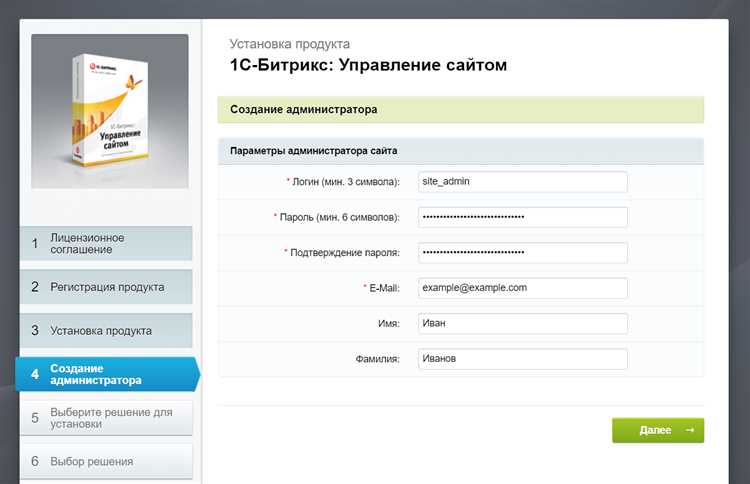Image resolution: width=750 pixels, height=484 pixels.
Task: Focus the Подтверждение пароля field
Action: (522, 253)
